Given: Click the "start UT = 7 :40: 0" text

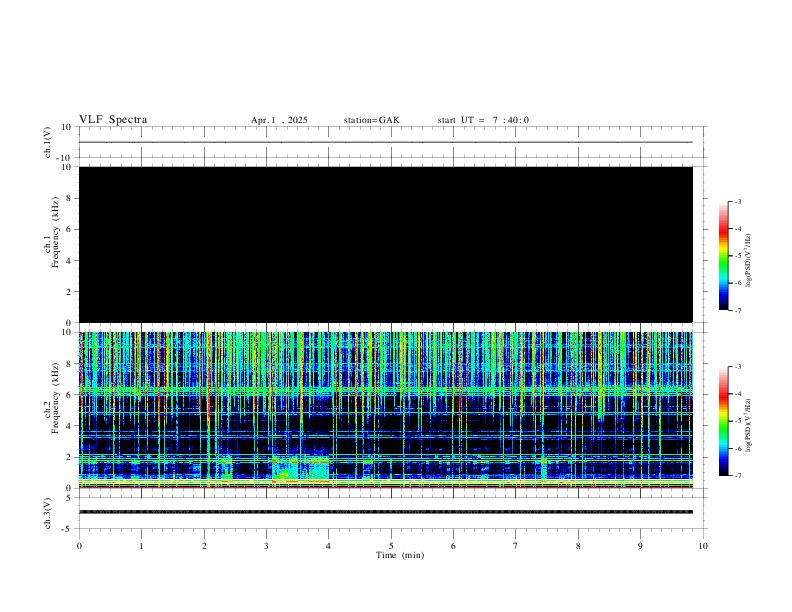Looking at the screenshot, I should (x=483, y=120).
